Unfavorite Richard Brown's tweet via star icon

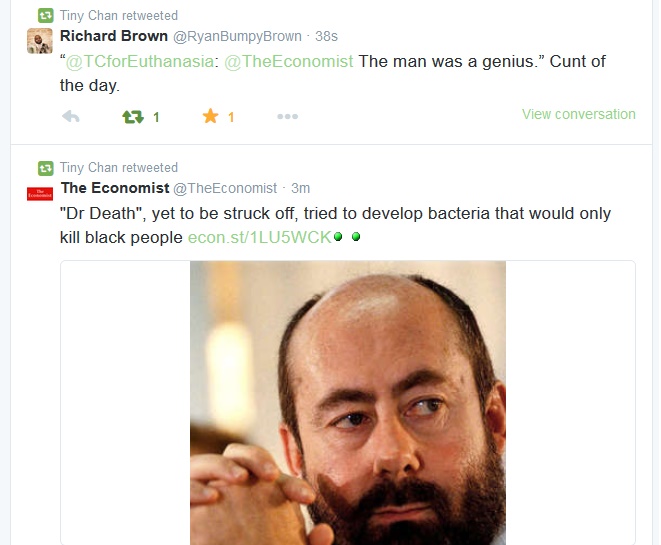(210, 116)
